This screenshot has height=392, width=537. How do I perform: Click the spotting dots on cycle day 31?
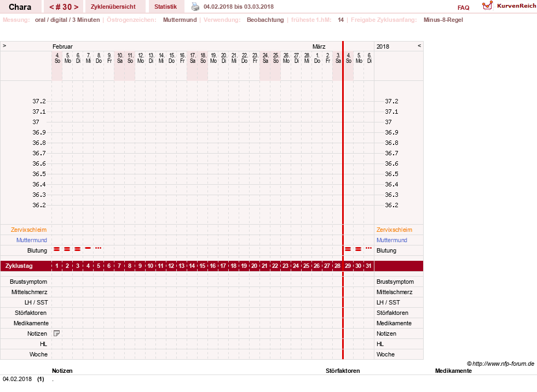(x=368, y=248)
